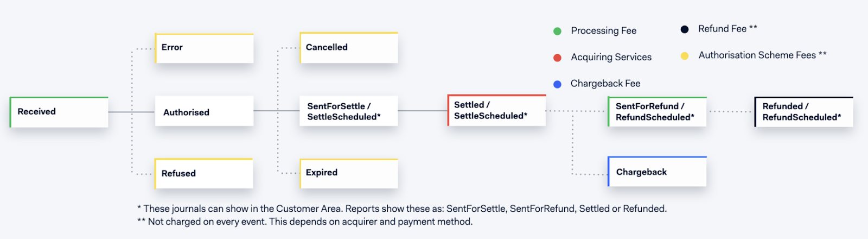Click the dark Refund Fee legend dot
Screen dimensions: 868x239
click(x=685, y=29)
